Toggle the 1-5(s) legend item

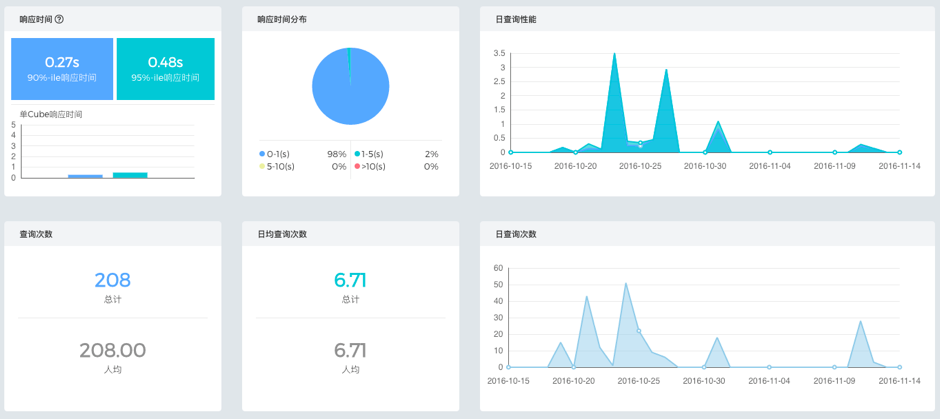click(376, 154)
